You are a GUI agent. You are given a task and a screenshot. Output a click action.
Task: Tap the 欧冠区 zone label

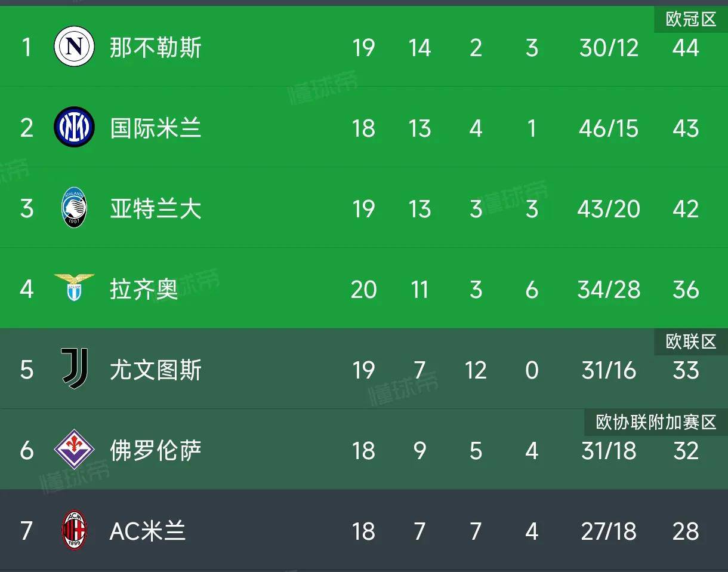click(691, 19)
